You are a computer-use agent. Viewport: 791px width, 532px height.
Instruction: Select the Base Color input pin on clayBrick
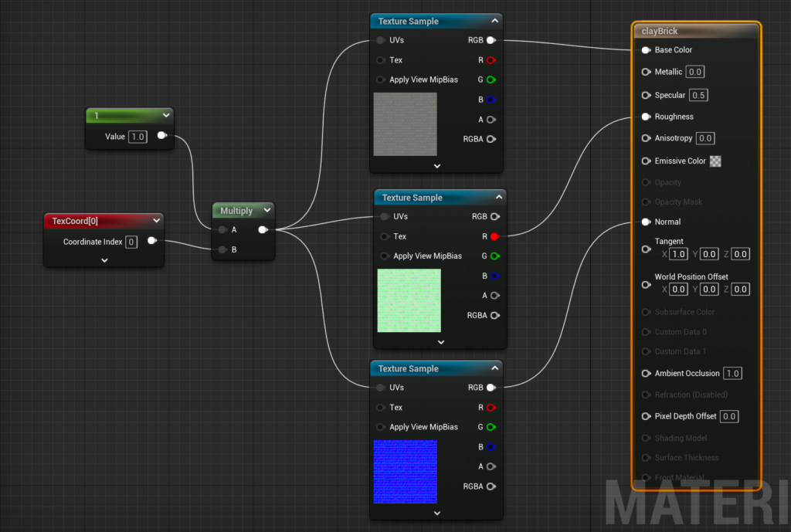coord(646,50)
